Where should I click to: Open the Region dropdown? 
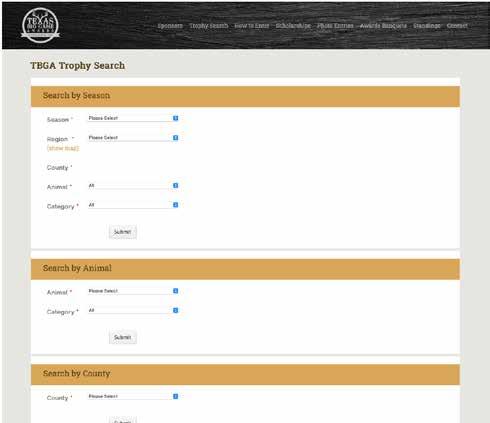coord(133,138)
